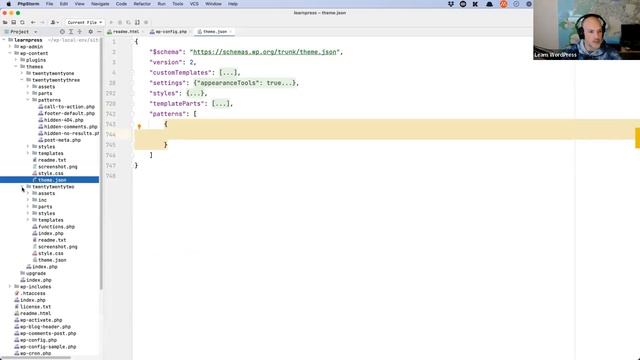Select wp-activate.php in project tree
This screenshot has height=360, width=640.
pos(41,320)
